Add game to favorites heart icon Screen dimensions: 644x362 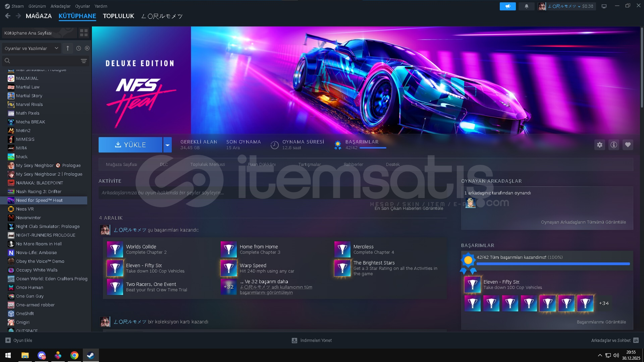pyautogui.click(x=628, y=145)
